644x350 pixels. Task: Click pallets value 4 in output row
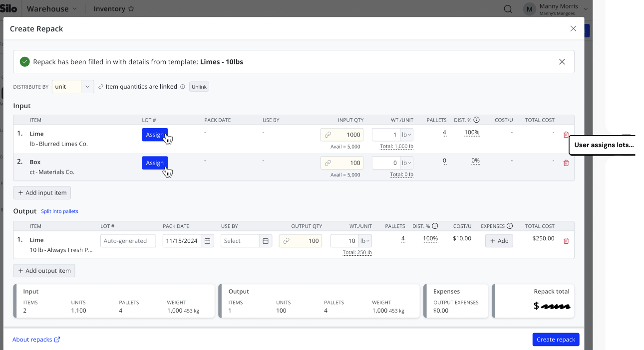[403, 239]
